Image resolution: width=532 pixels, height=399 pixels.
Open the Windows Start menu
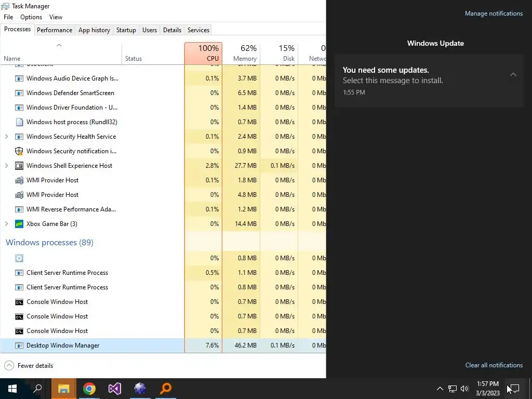coord(12,389)
